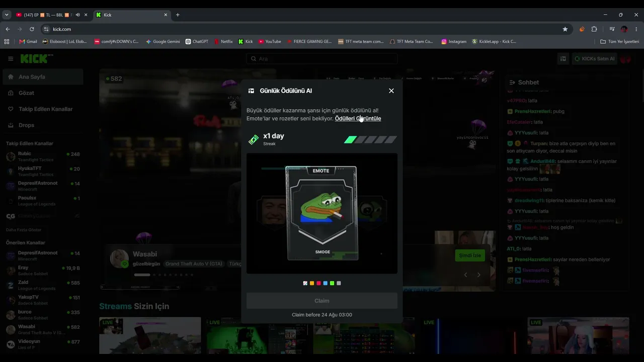Viewport: 644px width, 362px height.
Task: Open the Netflix bookmark
Action: [x=223, y=42]
